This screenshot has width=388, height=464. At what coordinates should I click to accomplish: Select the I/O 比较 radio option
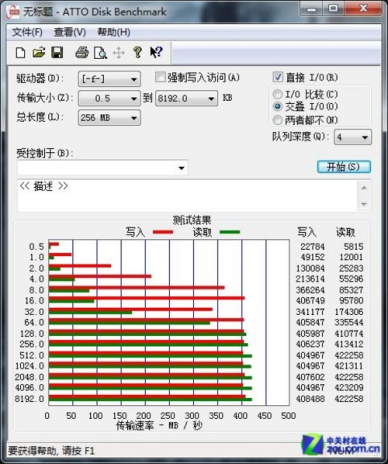[x=277, y=94]
